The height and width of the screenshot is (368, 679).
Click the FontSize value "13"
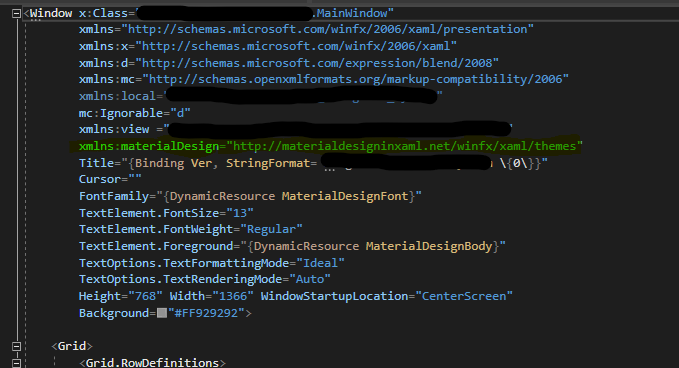click(240, 213)
